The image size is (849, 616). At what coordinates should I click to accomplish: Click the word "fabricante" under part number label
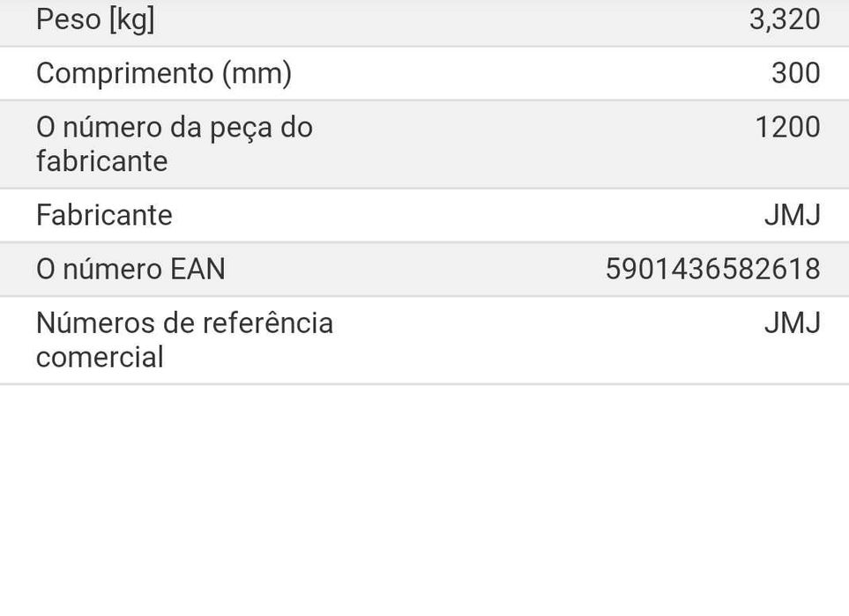tap(101, 161)
